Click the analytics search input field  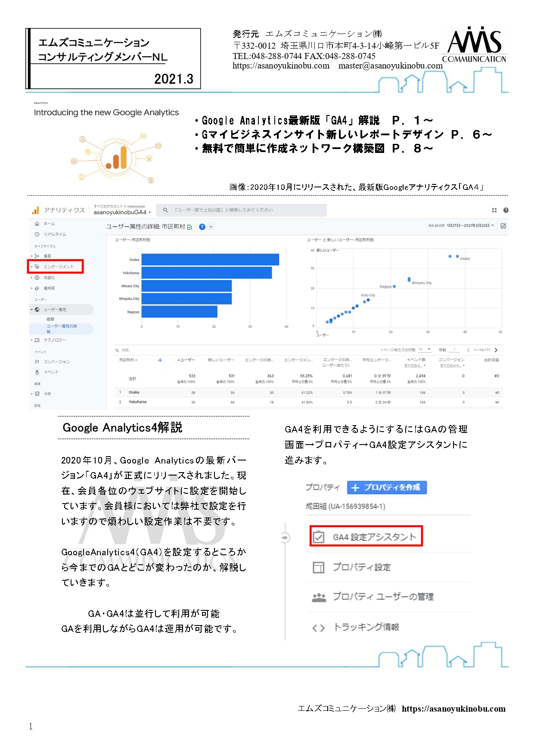click(241, 210)
